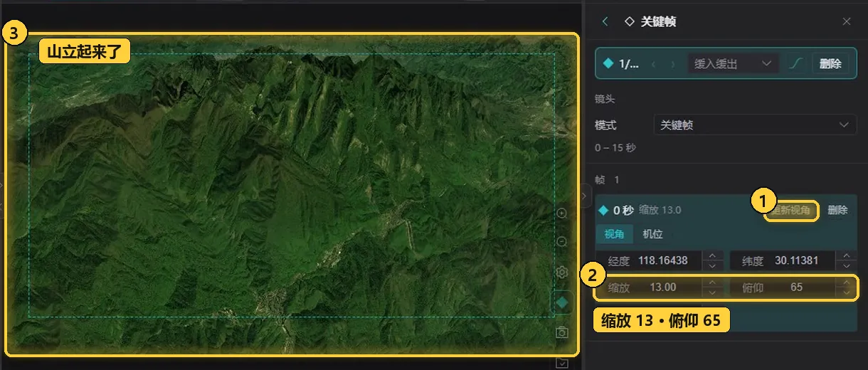Zoom out the map view
This screenshot has width=868, height=370.
point(561,242)
